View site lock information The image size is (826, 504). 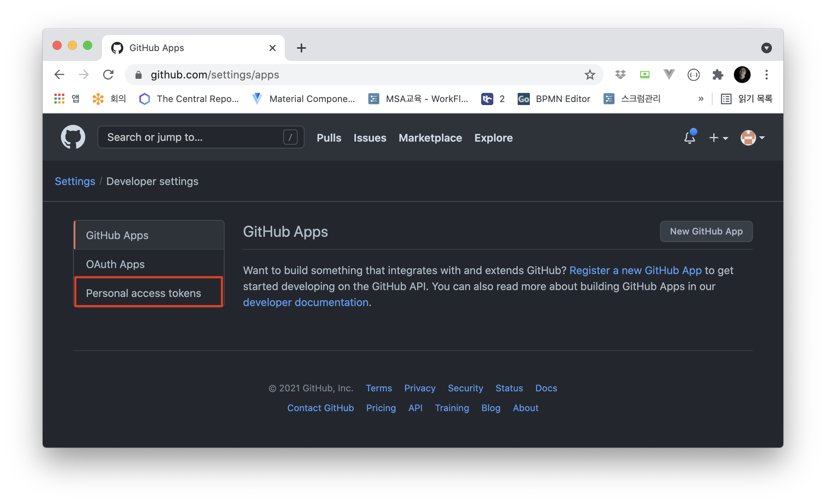point(139,75)
